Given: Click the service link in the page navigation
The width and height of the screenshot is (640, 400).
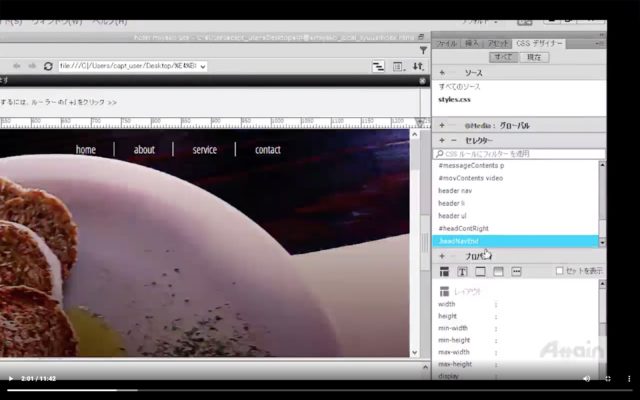Looking at the screenshot, I should click(204, 150).
